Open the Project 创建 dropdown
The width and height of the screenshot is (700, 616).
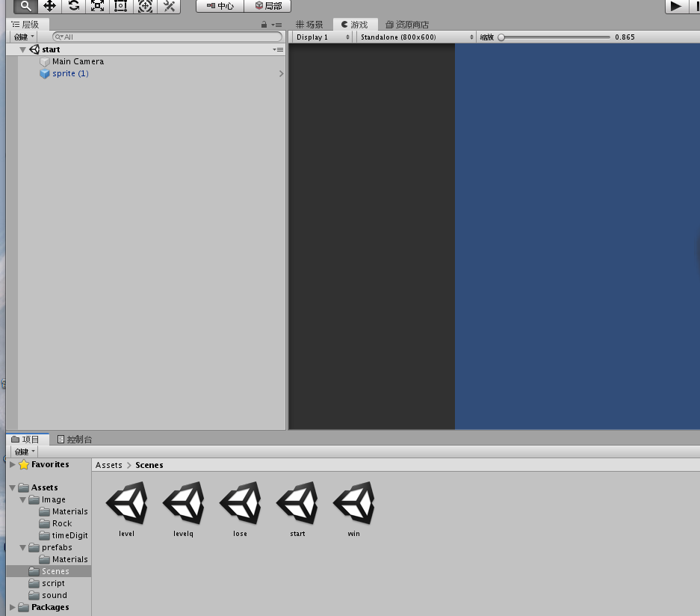[25, 452]
